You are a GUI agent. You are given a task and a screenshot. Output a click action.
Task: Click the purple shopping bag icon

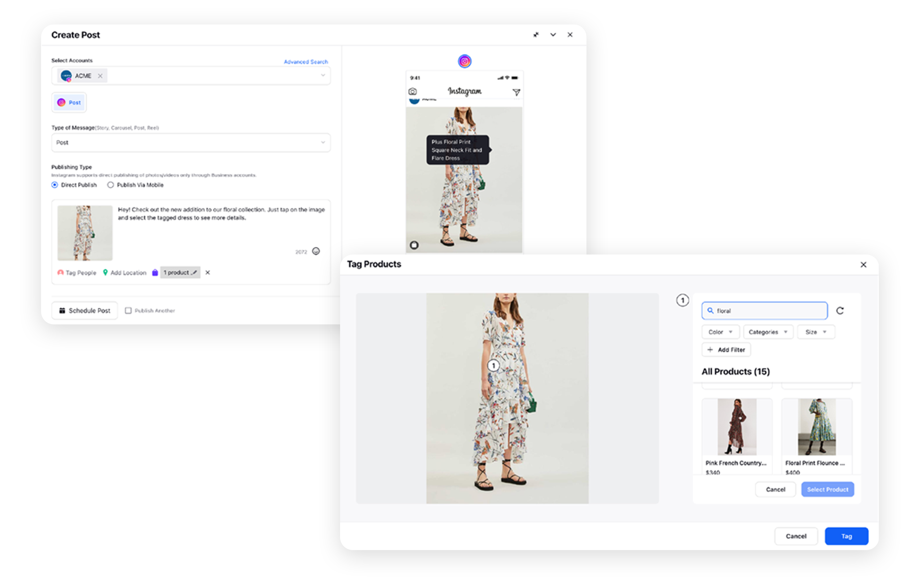155,272
